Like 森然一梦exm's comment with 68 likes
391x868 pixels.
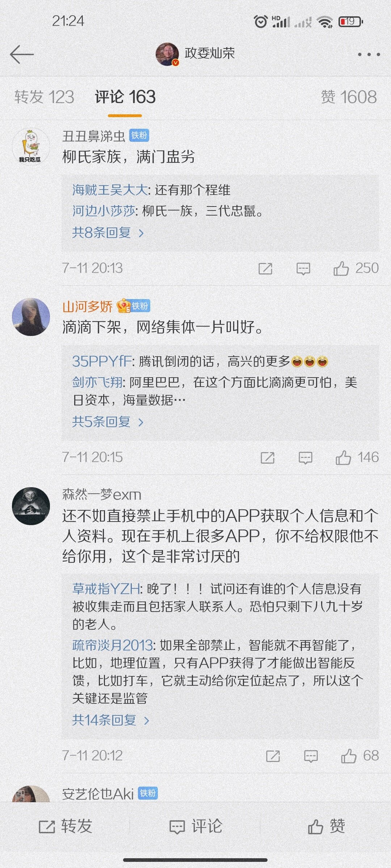[360, 756]
